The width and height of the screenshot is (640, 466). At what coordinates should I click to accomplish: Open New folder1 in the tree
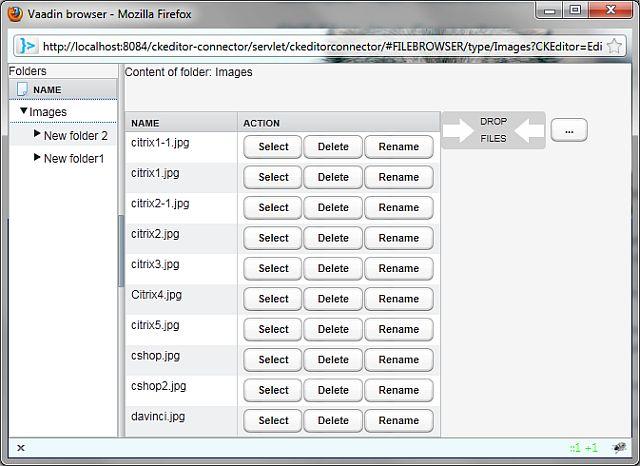74,158
